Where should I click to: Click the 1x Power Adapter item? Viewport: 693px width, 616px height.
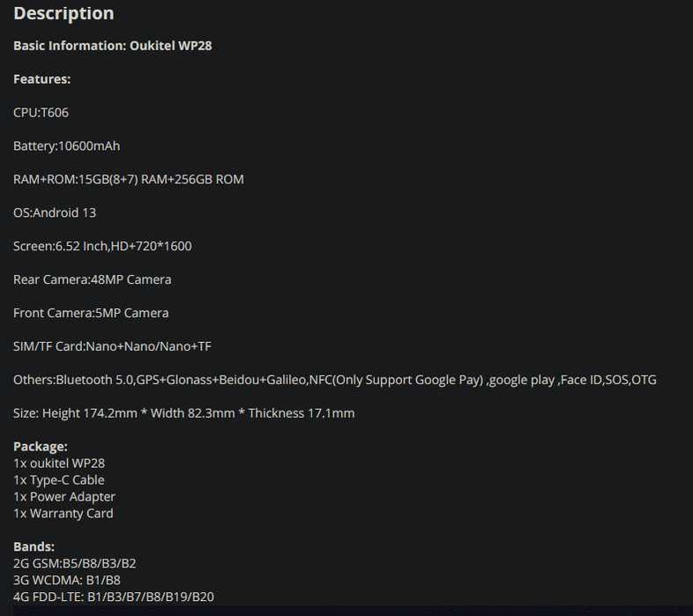coord(64,497)
